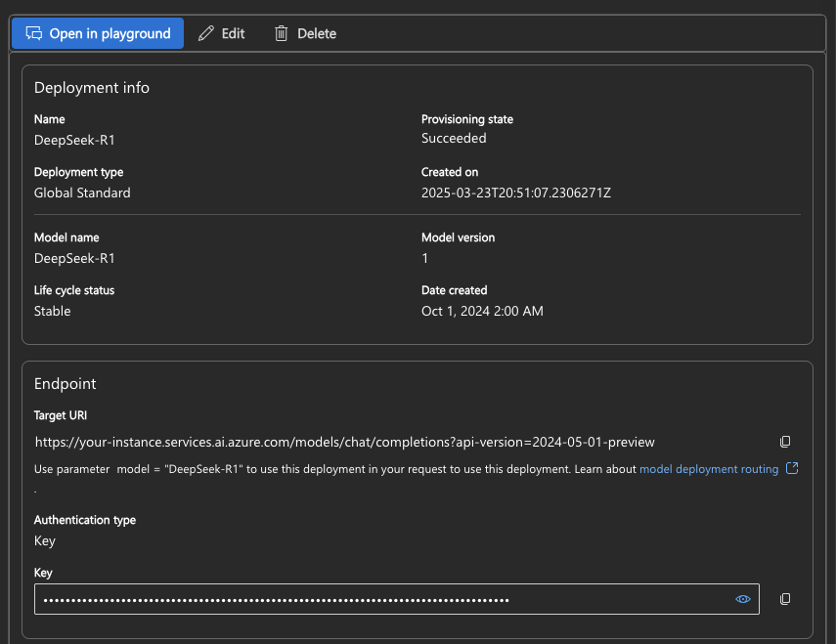The image size is (836, 644).
Task: Select the Created on timestamp value
Action: [x=515, y=193]
